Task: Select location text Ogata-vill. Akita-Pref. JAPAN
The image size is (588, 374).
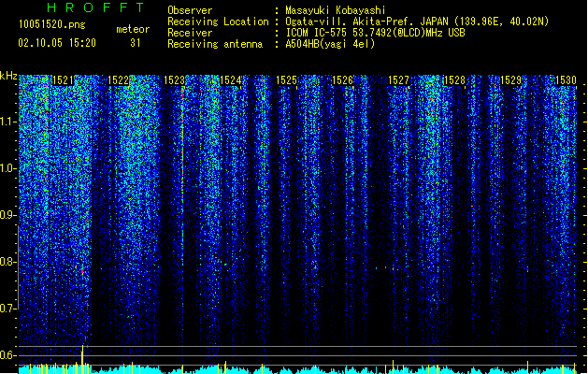Action: 366,22
